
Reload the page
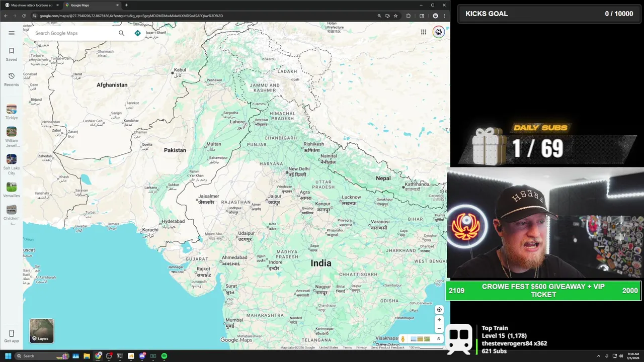pyautogui.click(x=23, y=16)
